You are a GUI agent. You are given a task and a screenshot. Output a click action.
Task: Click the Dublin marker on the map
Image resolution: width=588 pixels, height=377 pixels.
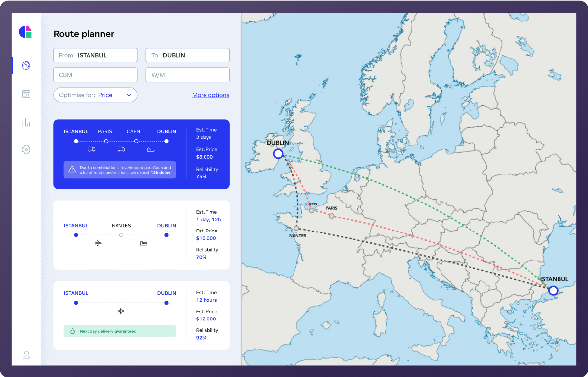click(278, 153)
